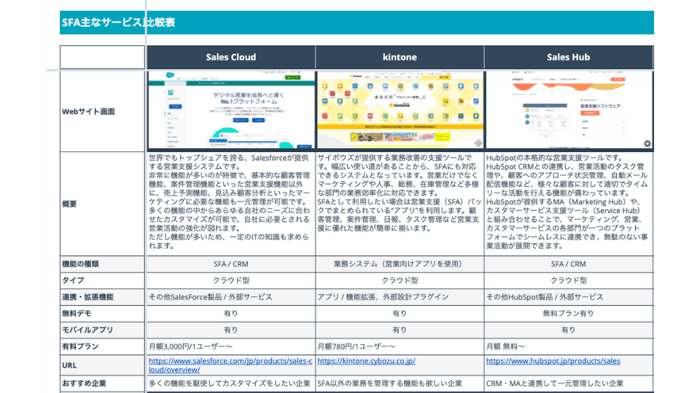Select the kintone column header
Viewport: 700px width, 393px height.
400,57
